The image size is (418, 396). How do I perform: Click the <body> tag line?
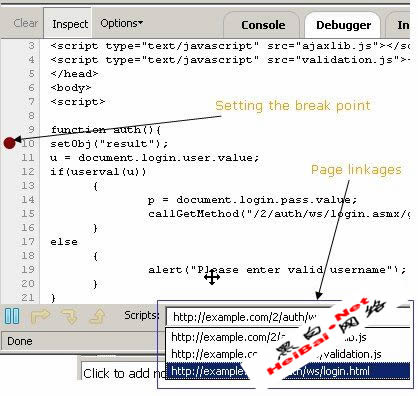[71, 88]
